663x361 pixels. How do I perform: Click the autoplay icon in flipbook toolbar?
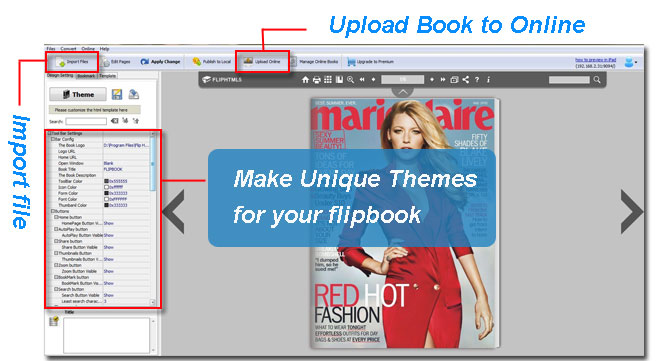(454, 79)
